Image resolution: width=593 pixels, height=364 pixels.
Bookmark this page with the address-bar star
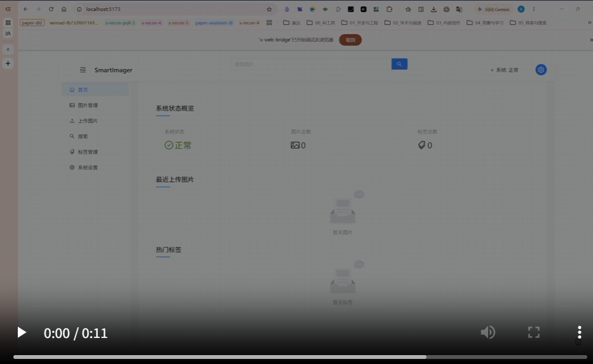(269, 9)
